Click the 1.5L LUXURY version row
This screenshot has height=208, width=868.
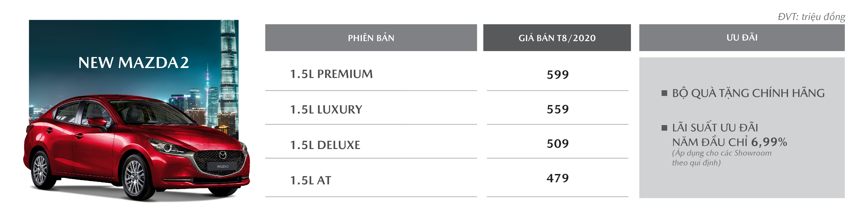(371, 109)
